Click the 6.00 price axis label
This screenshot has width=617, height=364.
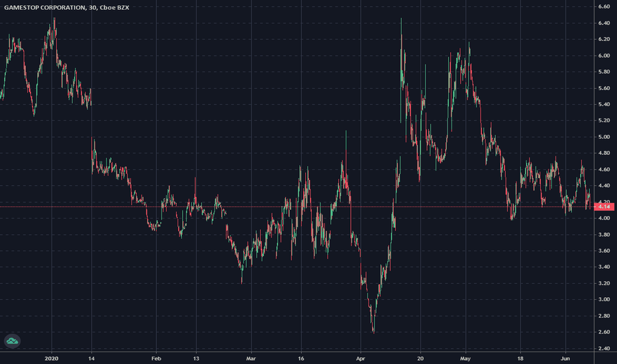click(604, 56)
